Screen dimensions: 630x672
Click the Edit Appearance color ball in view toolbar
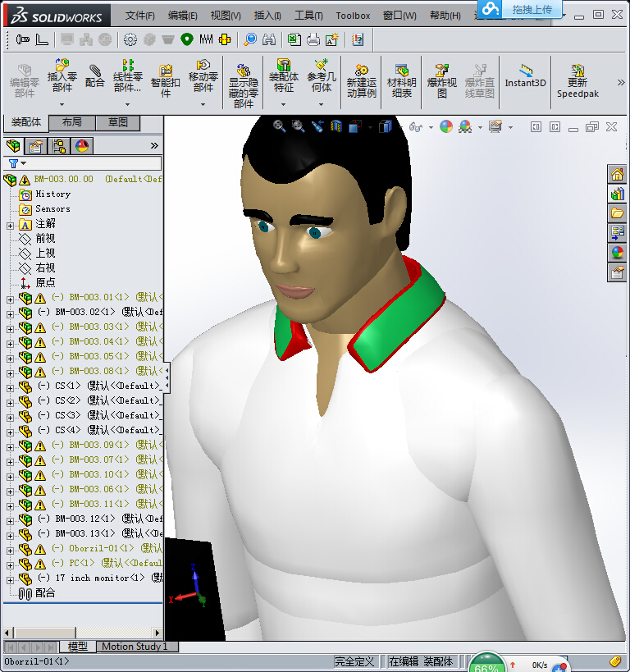click(446, 127)
